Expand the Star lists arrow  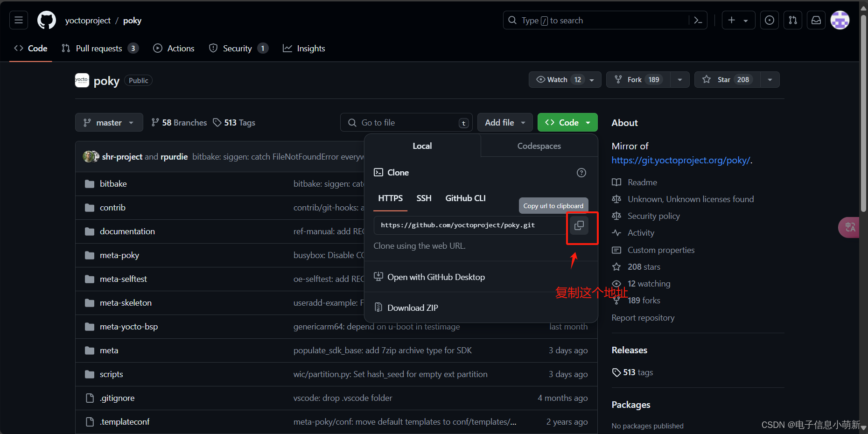[x=770, y=80]
